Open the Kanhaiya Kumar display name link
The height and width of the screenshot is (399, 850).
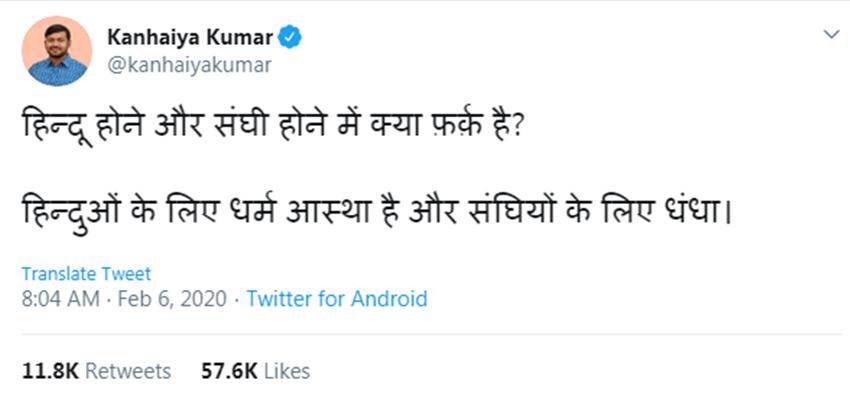coord(190,37)
